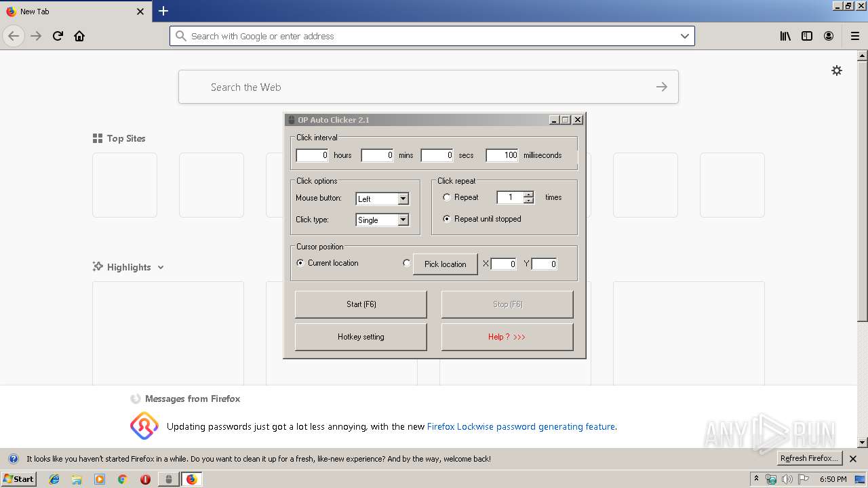
Task: Click Refresh Firefox... button
Action: [809, 458]
